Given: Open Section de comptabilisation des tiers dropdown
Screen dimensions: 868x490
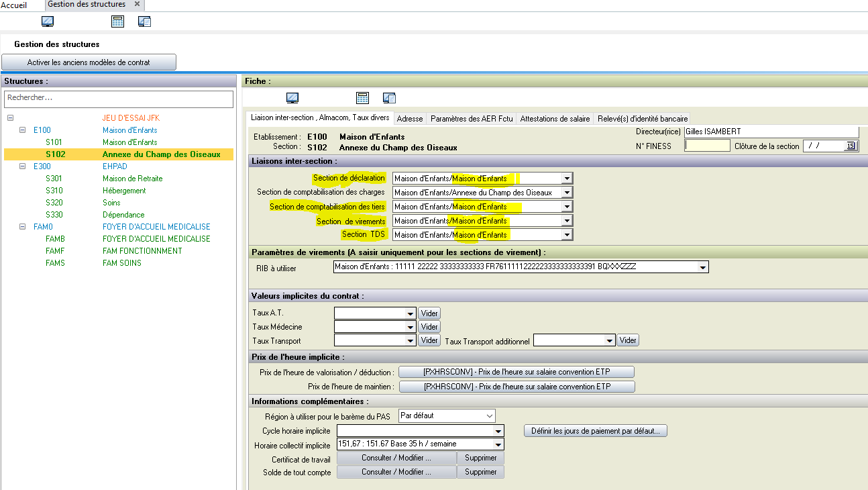Looking at the screenshot, I should (x=567, y=207).
